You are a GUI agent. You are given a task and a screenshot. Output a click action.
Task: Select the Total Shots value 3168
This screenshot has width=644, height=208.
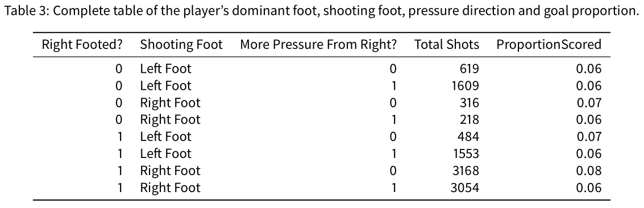tap(465, 170)
